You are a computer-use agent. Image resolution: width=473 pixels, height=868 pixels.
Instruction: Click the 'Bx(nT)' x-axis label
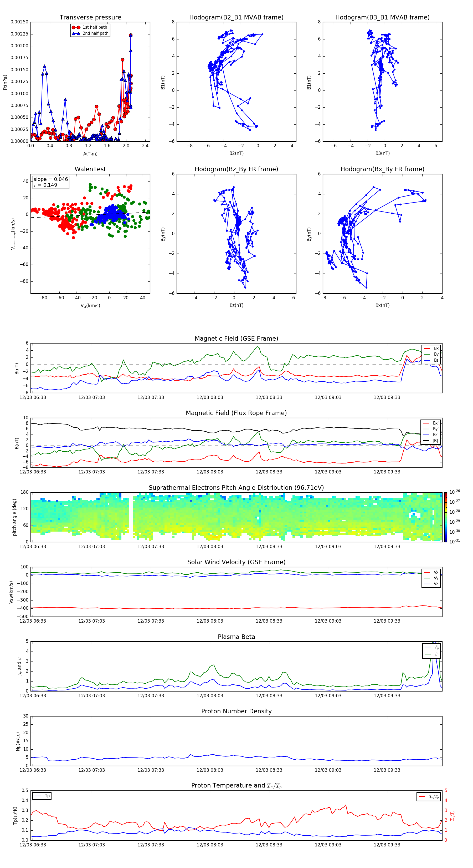click(382, 305)
